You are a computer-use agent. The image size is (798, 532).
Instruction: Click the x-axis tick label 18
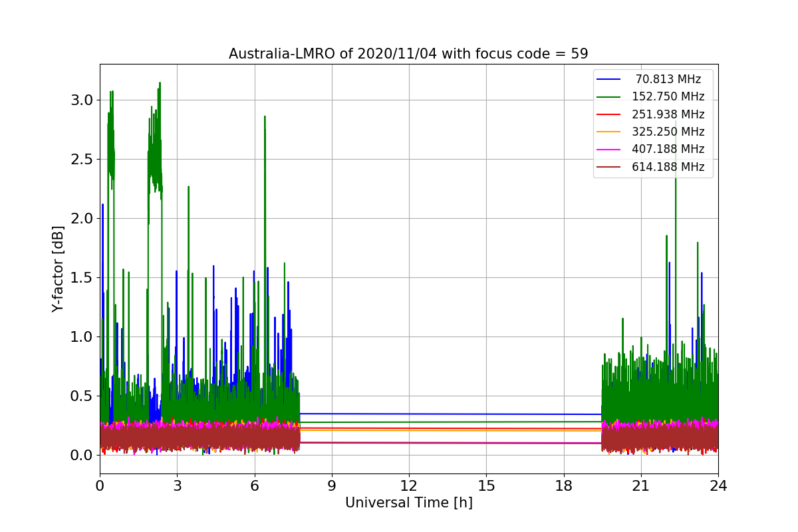point(563,485)
